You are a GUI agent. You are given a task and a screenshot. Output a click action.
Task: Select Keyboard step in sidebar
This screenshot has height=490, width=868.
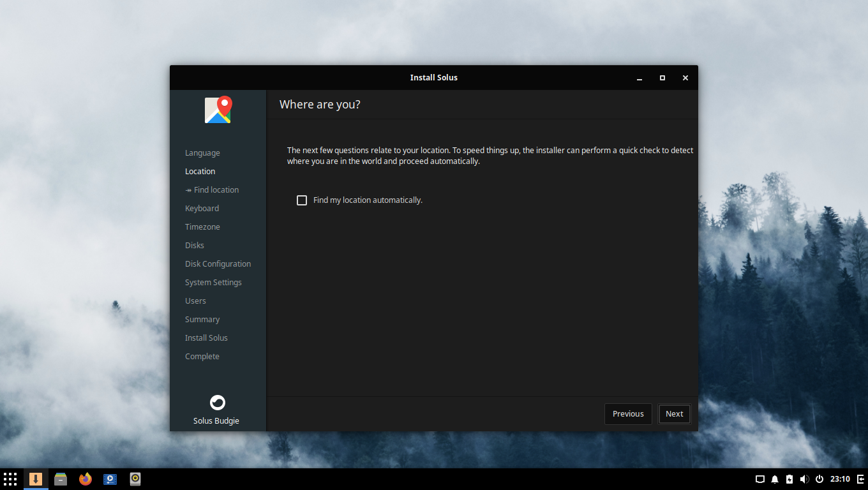click(202, 209)
